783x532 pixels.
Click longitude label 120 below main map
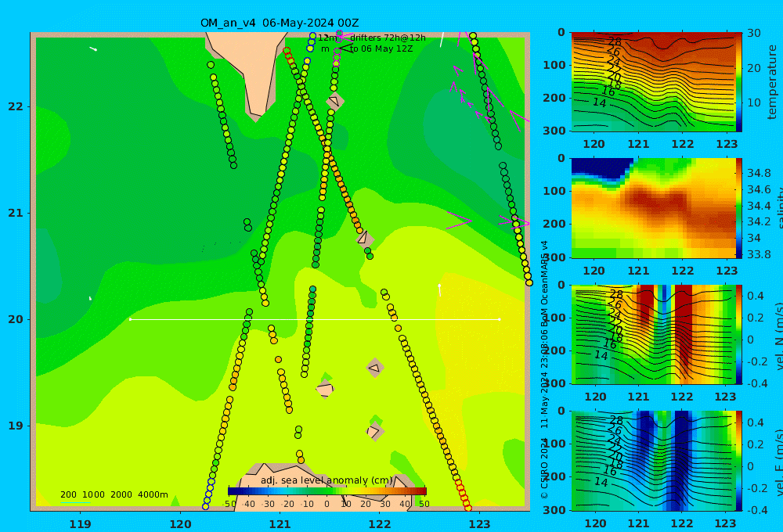coord(180,524)
